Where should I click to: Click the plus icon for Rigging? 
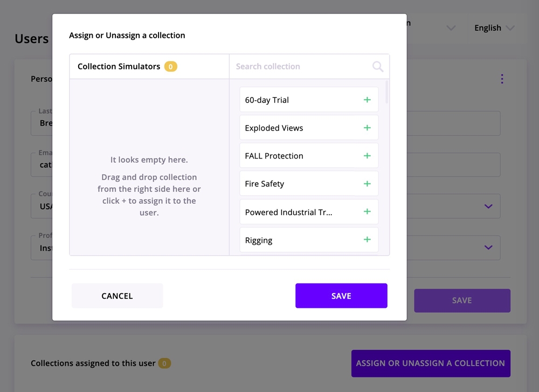point(367,240)
